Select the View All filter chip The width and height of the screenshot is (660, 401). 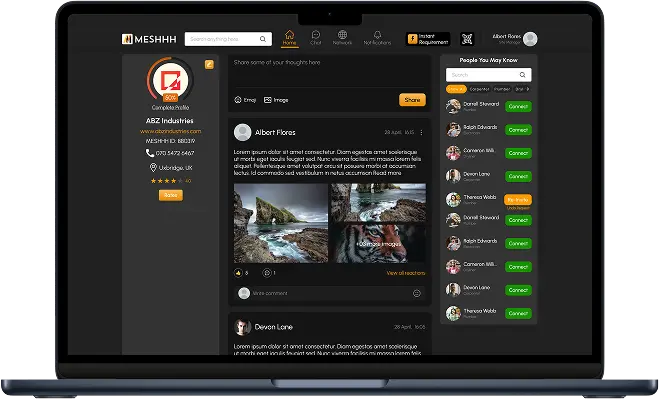click(456, 89)
